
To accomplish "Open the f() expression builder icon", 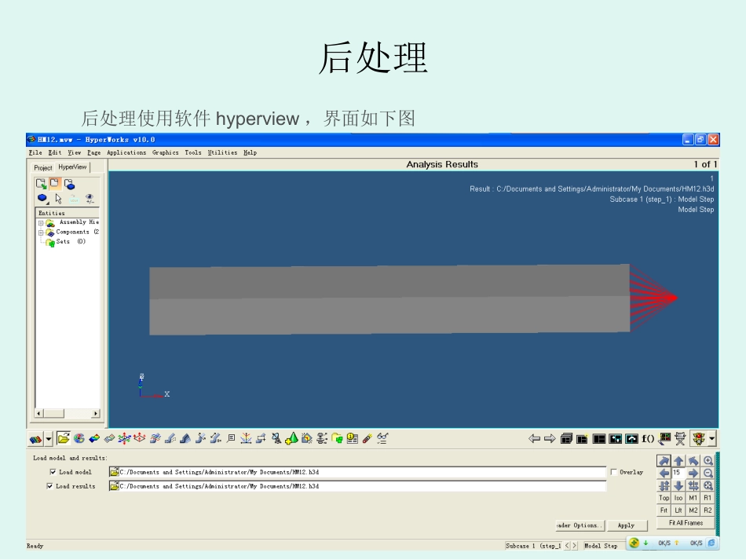I will (x=648, y=439).
